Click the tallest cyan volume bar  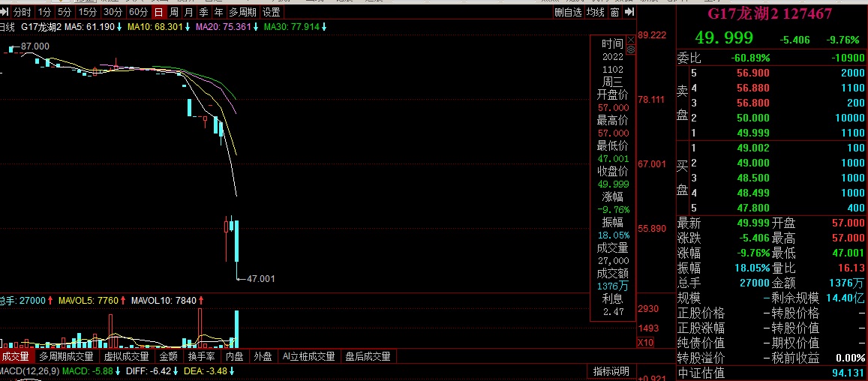[237, 329]
